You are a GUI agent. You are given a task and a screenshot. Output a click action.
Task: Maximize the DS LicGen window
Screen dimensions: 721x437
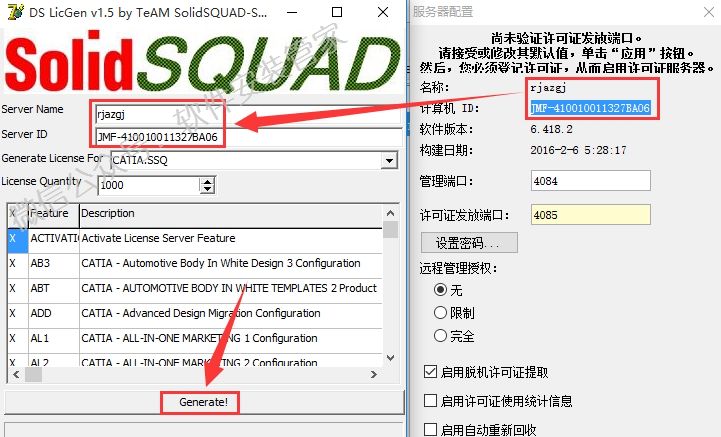point(337,12)
